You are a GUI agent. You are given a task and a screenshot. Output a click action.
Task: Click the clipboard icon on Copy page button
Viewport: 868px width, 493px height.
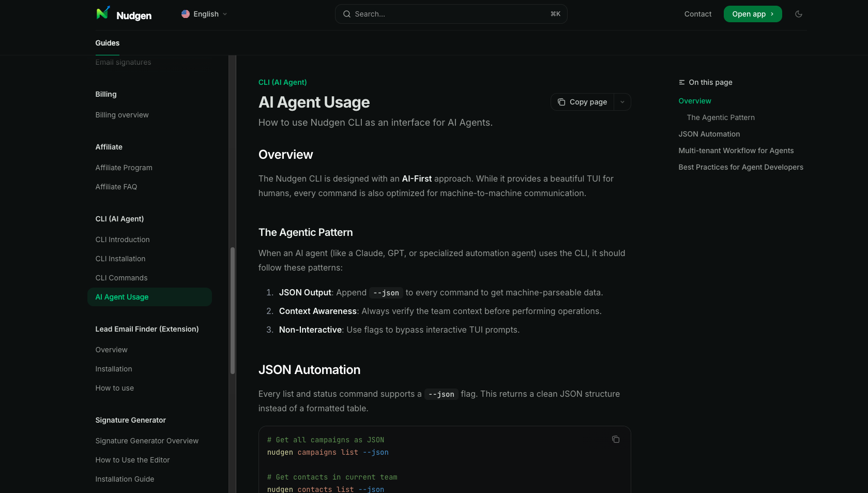(561, 102)
